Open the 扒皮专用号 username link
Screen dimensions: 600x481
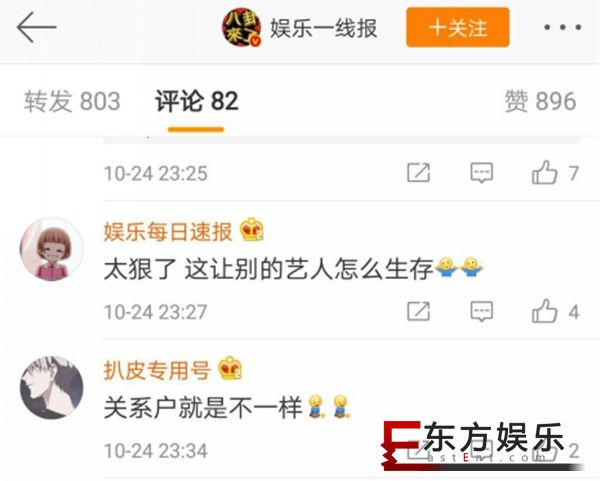[157, 370]
